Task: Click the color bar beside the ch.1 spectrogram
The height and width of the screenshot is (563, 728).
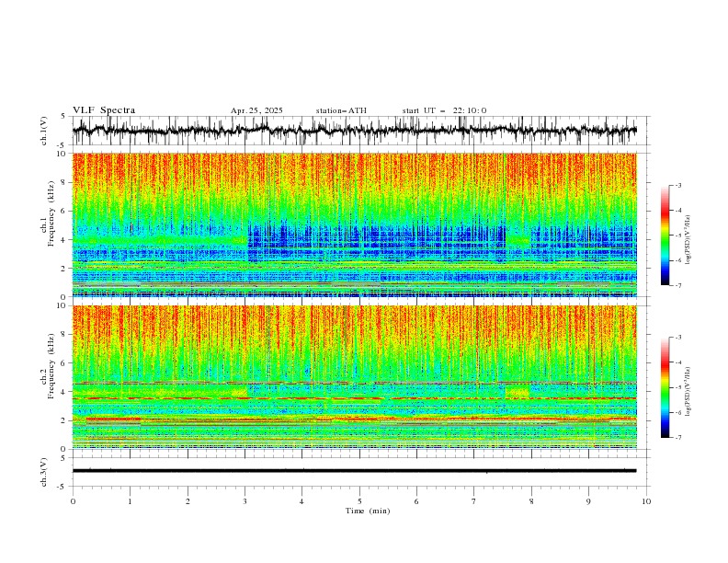Action: click(665, 236)
